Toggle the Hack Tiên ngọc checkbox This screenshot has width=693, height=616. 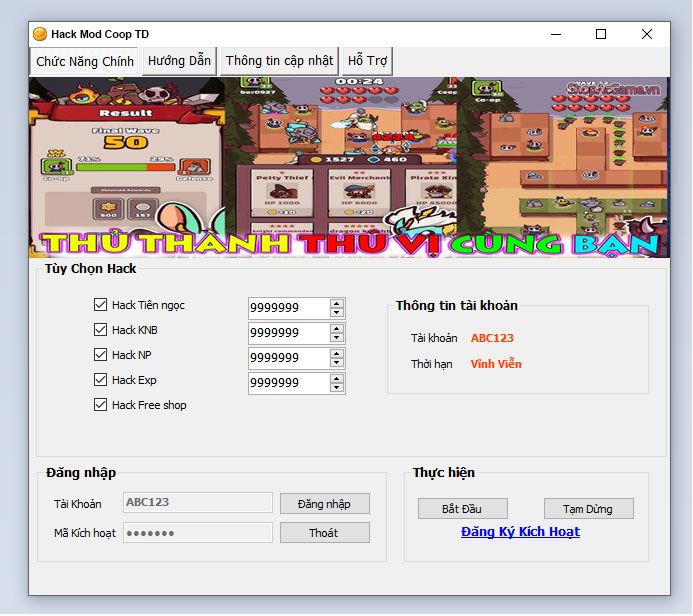100,305
